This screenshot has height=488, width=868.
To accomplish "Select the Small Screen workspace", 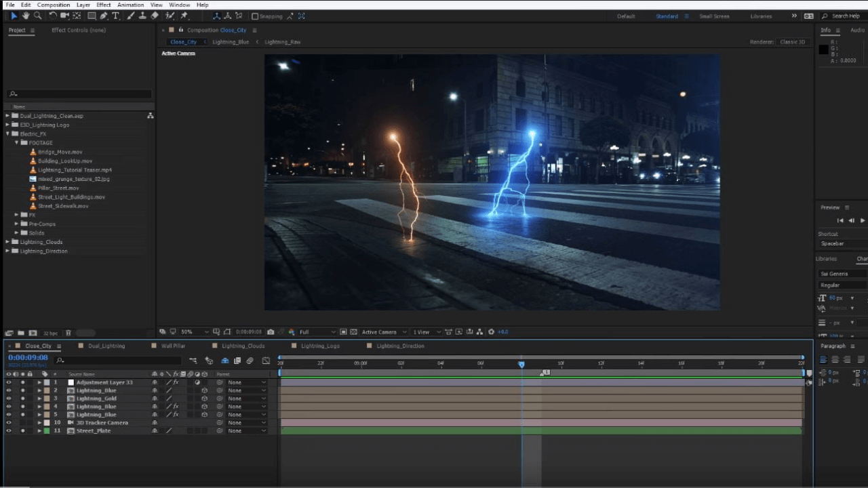I will (715, 16).
